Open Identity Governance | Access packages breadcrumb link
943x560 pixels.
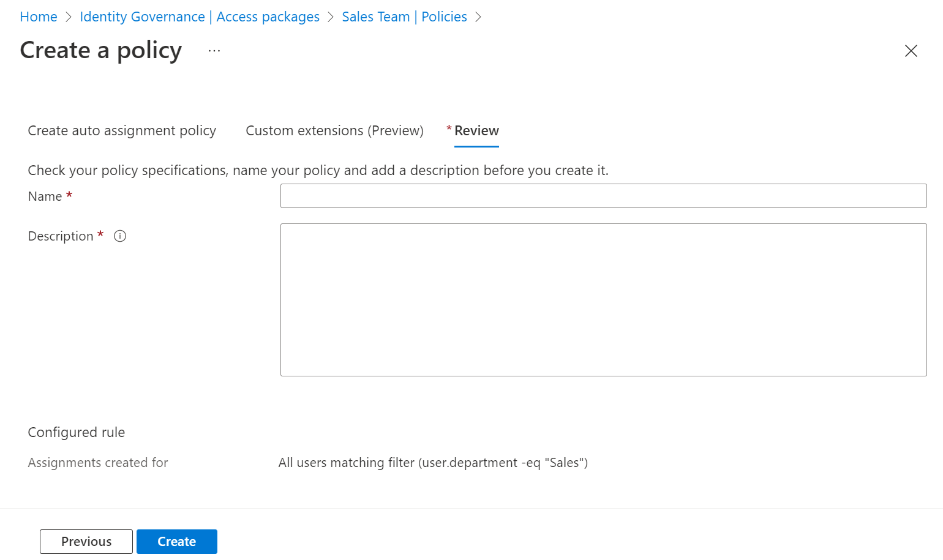[x=200, y=17]
